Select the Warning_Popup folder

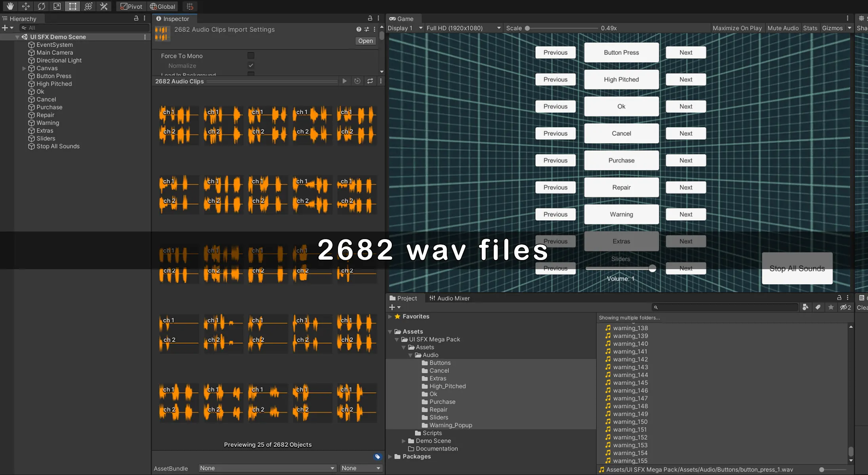[450, 425]
